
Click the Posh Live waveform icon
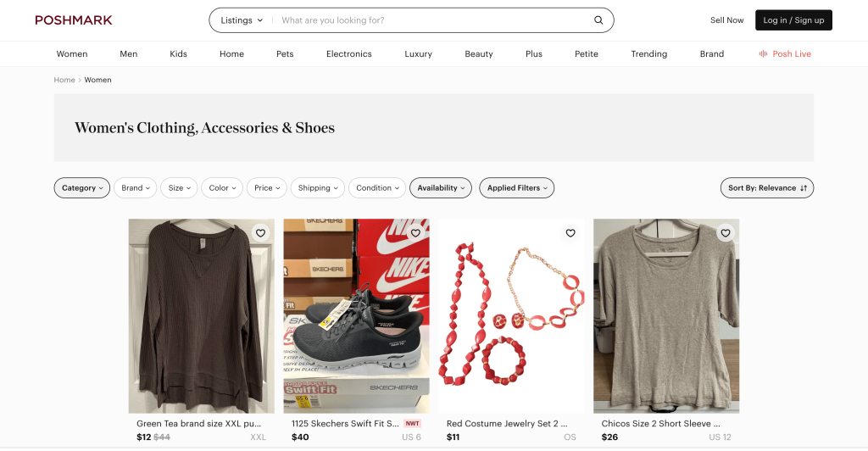coord(763,53)
